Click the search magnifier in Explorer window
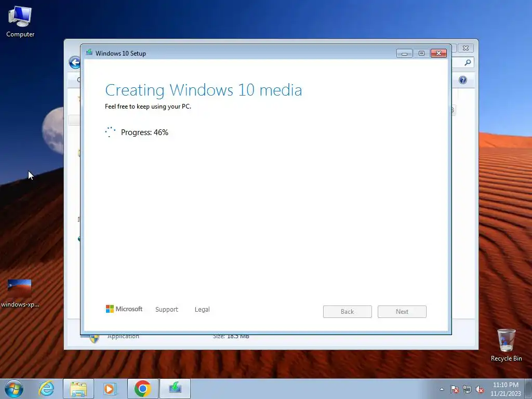The height and width of the screenshot is (399, 532). pos(468,62)
